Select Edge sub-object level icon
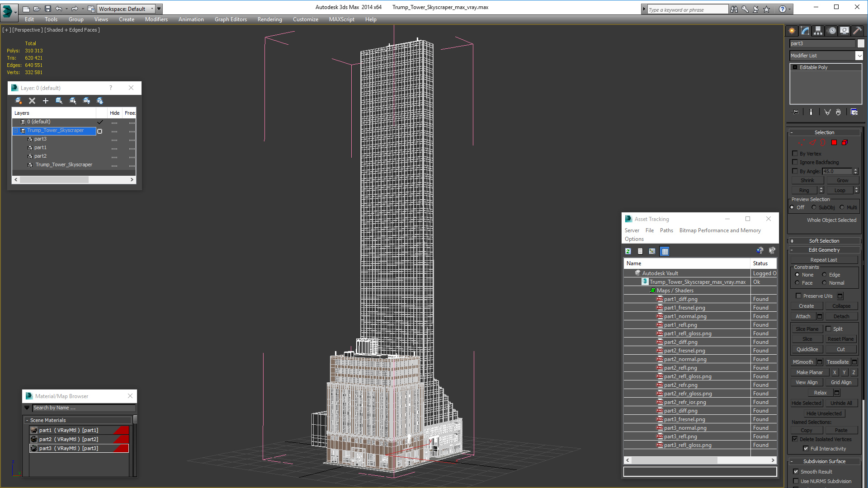 812,142
